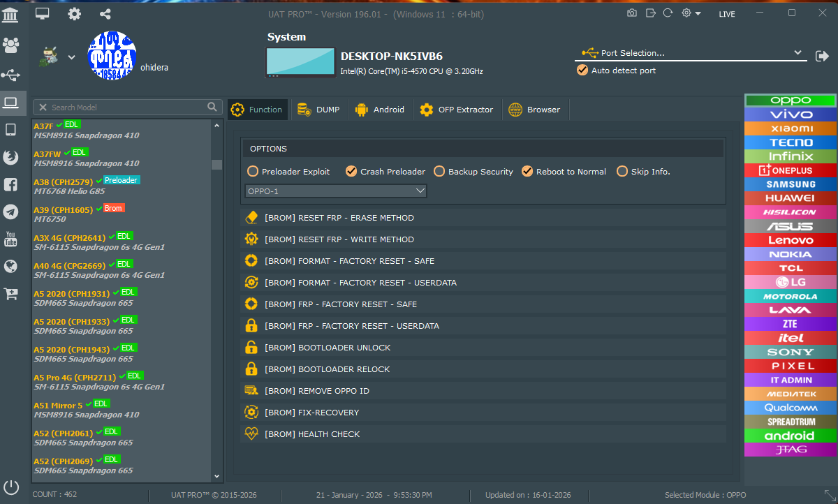Expand the robot mascot dropdown chevron
This screenshot has height=504, width=838.
pyautogui.click(x=71, y=57)
